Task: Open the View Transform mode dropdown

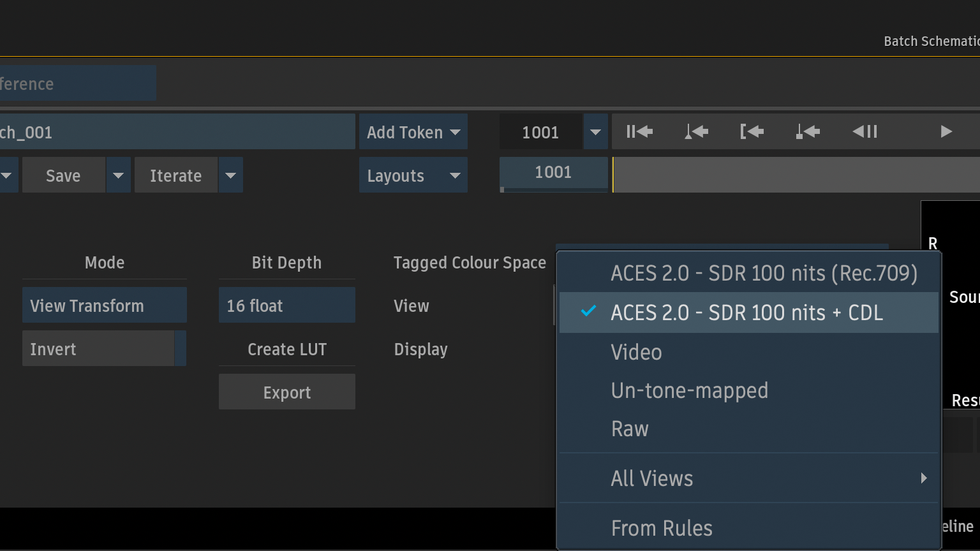Action: click(x=104, y=305)
